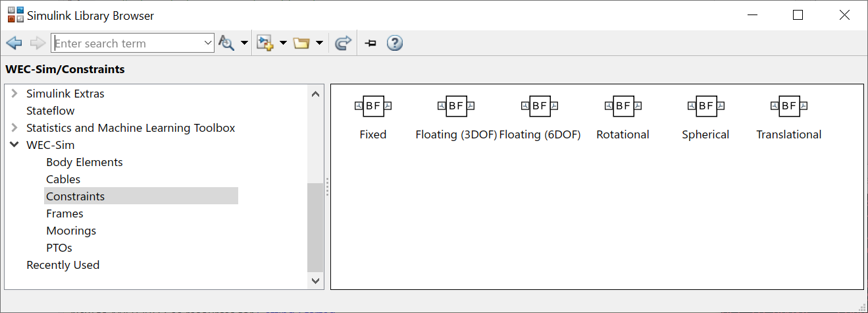Click the pin stay-on-top icon
This screenshot has height=313, width=868.
[x=370, y=43]
